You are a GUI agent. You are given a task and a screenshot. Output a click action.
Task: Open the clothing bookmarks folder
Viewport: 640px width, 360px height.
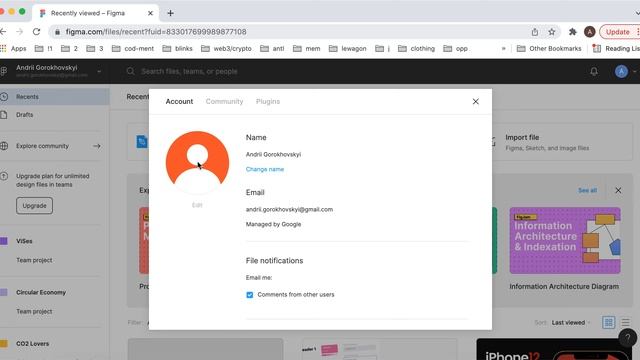point(416,49)
